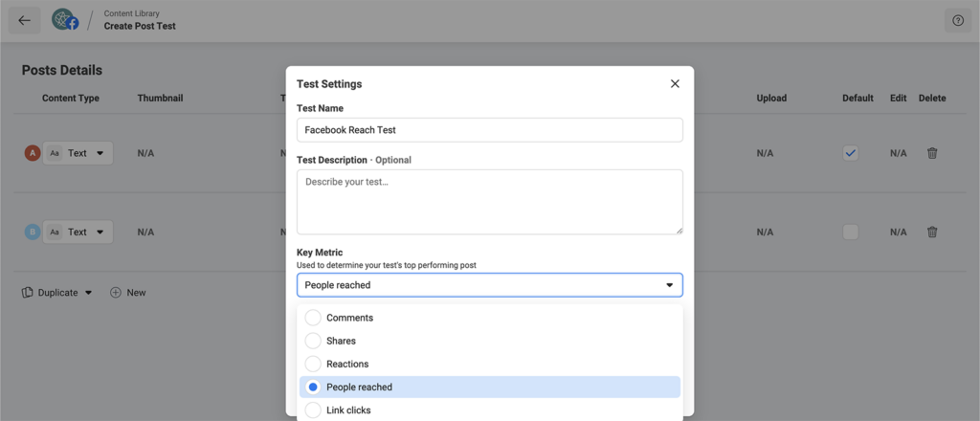980x421 pixels.
Task: Delete post A with trash icon
Action: (932, 153)
